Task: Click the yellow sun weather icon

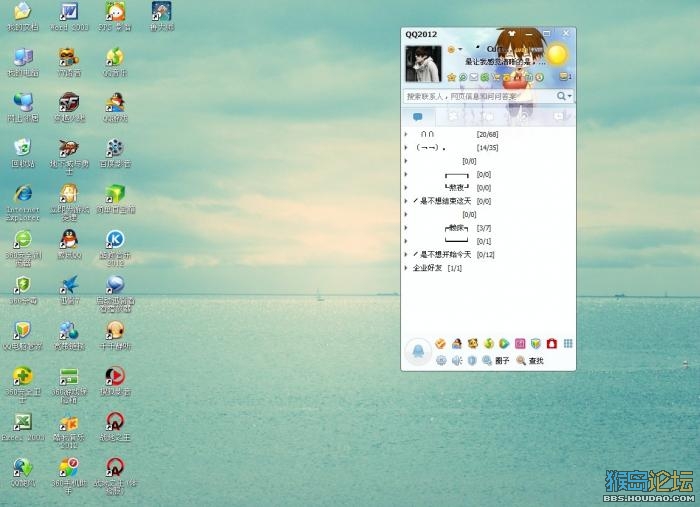Action: (557, 55)
